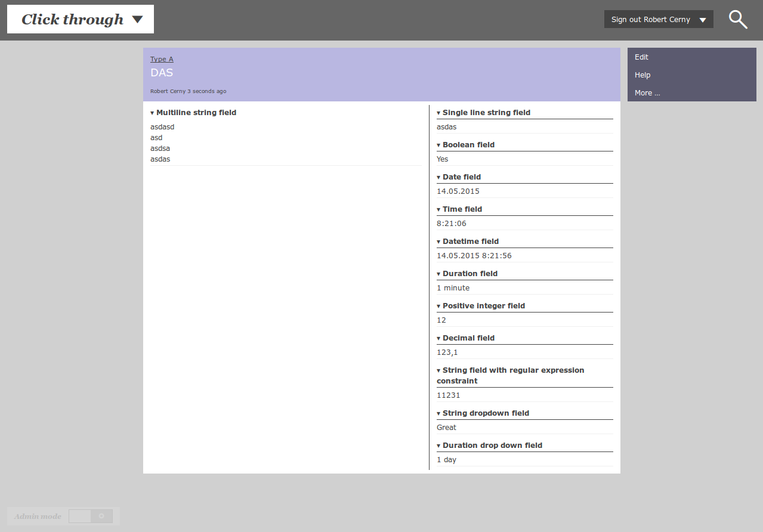763x532 pixels.
Task: Select Edit in the side menu
Action: (641, 57)
